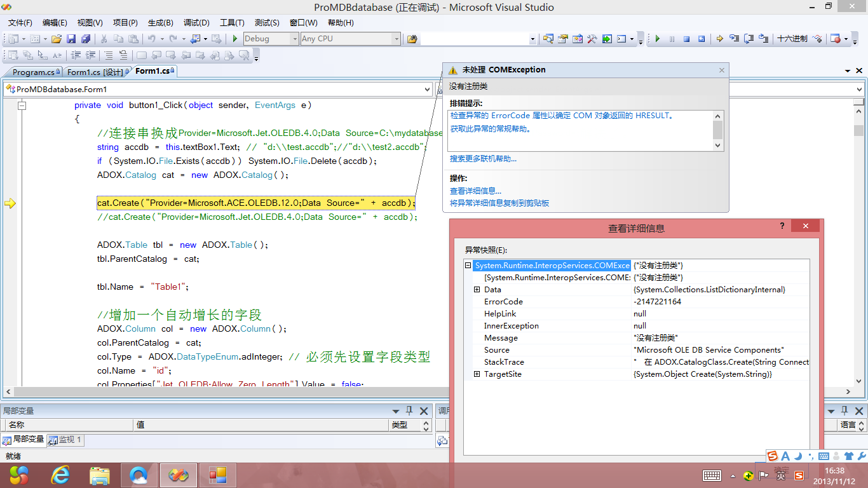This screenshot has width=868, height=488.
Task: Open the find combo box dropdown arrow
Action: [532, 39]
